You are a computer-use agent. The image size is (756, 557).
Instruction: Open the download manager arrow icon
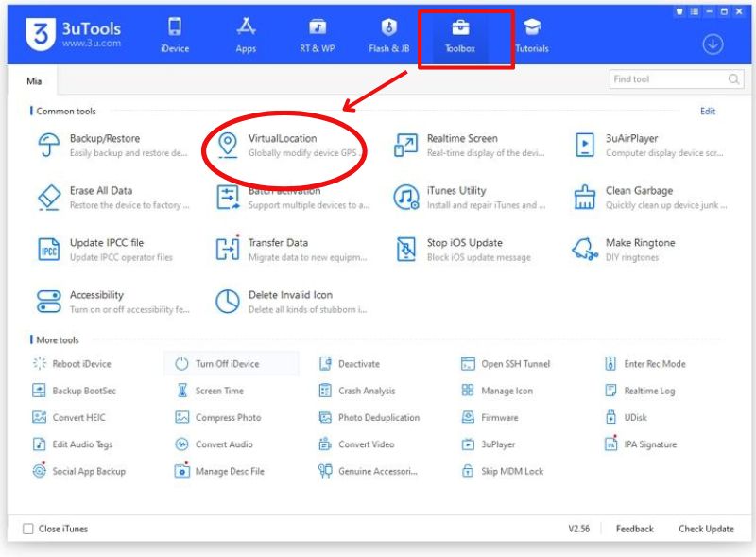coord(713,44)
